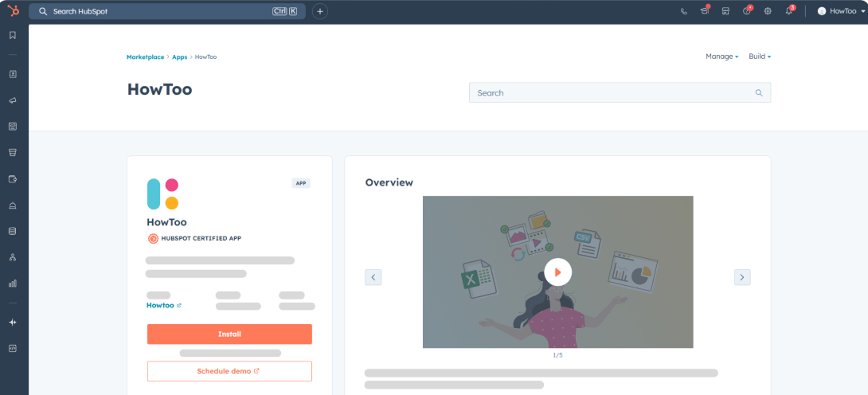Click the magnifier in Search HubSpot bar
The height and width of the screenshot is (395, 868).
pos(43,11)
